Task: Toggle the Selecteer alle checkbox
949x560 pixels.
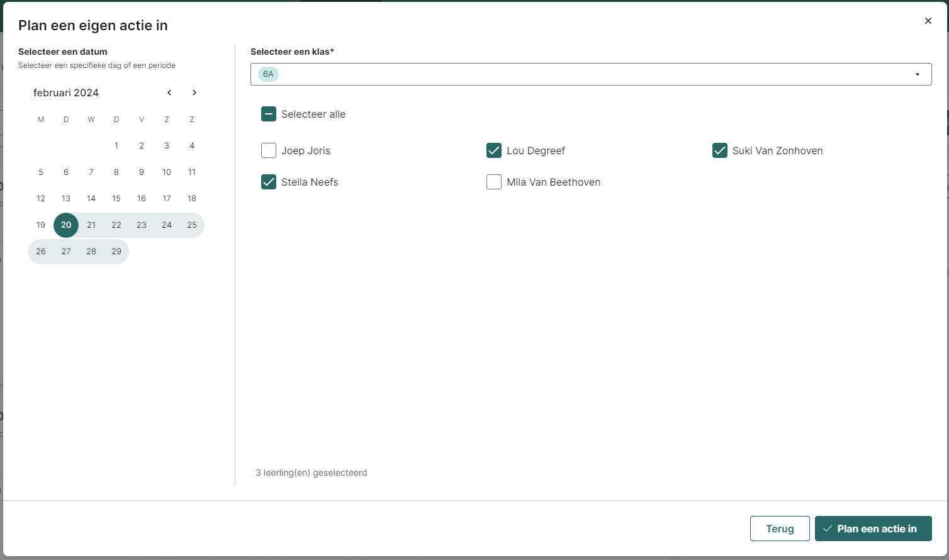Action: (269, 114)
